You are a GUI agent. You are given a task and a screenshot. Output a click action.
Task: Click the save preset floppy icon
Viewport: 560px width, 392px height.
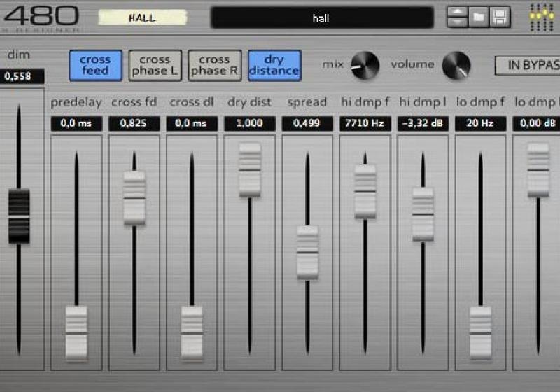[499, 17]
